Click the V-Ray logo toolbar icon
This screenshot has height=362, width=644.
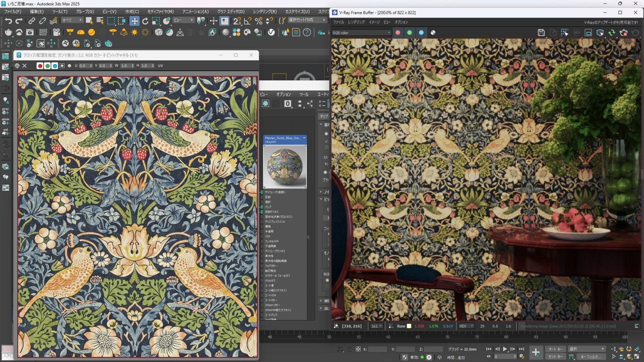tap(272, 32)
